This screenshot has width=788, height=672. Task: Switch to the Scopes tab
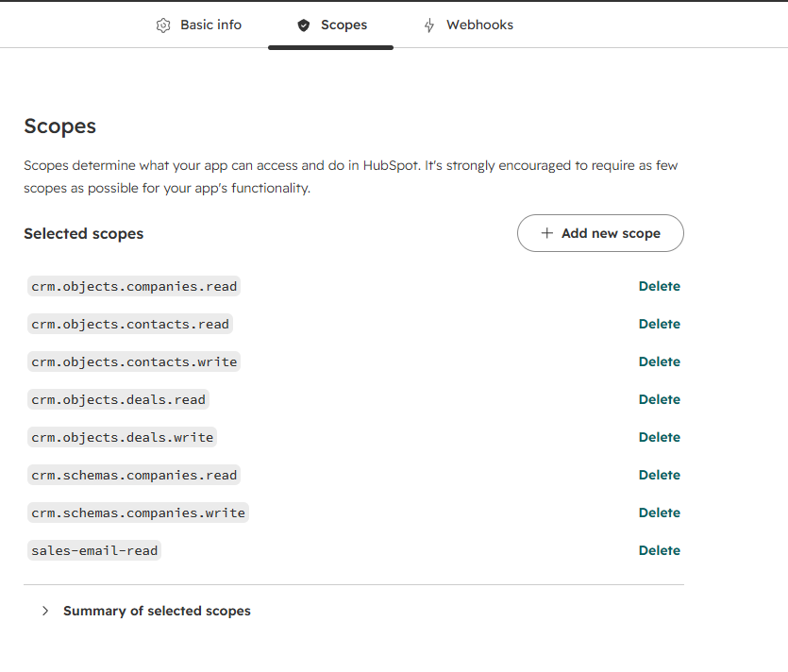(x=332, y=25)
